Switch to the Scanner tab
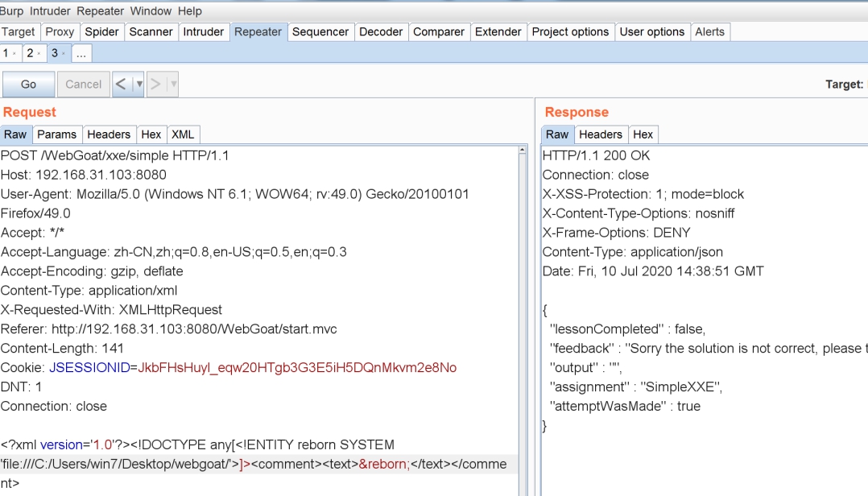868x496 pixels. [151, 32]
